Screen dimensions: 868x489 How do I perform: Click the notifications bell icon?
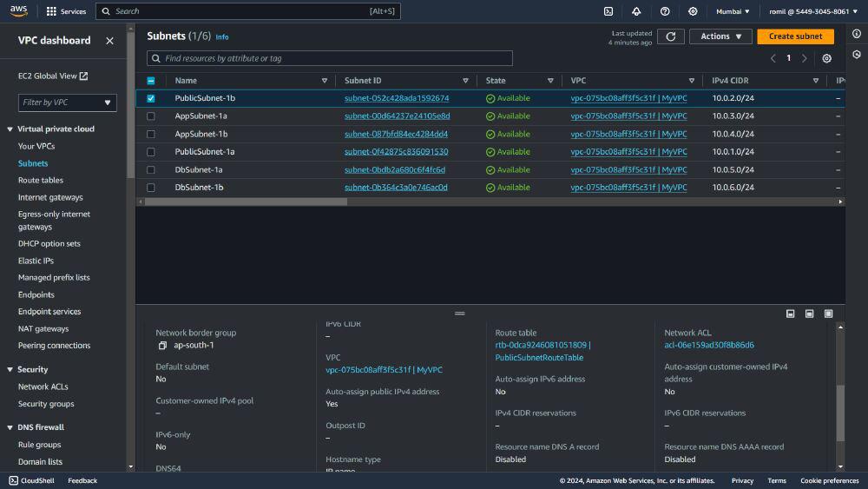pos(636,11)
